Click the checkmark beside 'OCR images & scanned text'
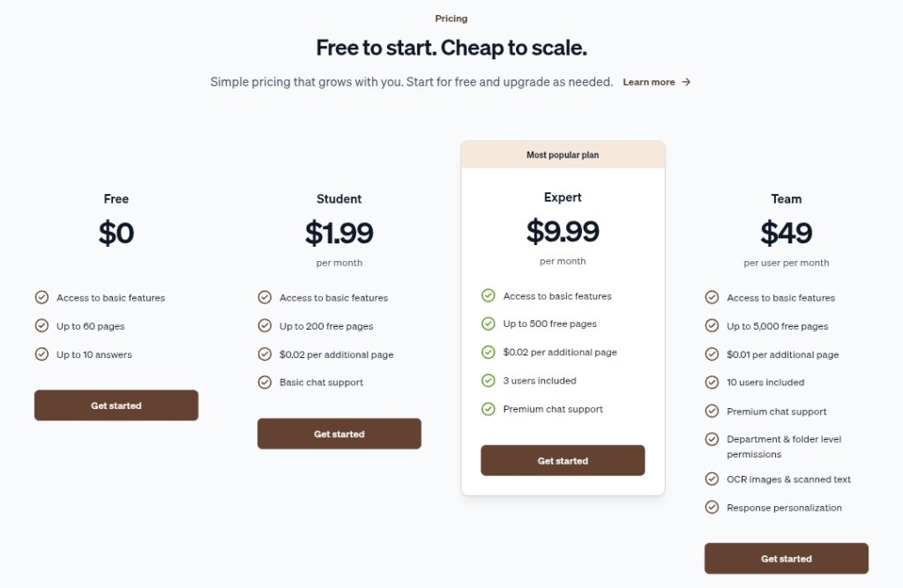Image resolution: width=903 pixels, height=588 pixels. 712,479
